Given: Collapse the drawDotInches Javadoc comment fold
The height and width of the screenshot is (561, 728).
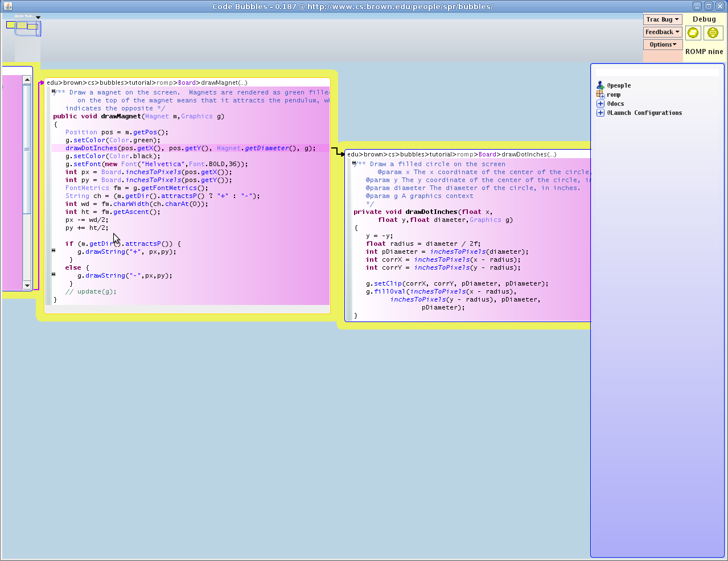Looking at the screenshot, I should click(x=354, y=163).
